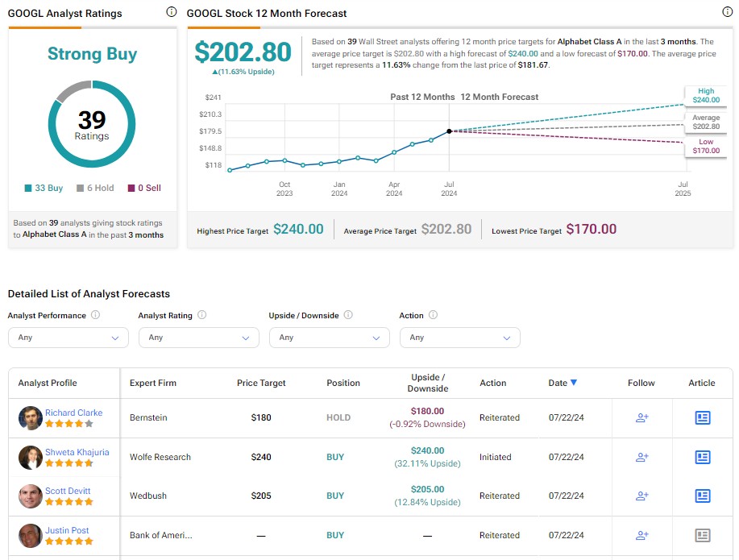Click the High $240.00 forecast label on chart
The width and height of the screenshot is (739, 560).
(705, 96)
